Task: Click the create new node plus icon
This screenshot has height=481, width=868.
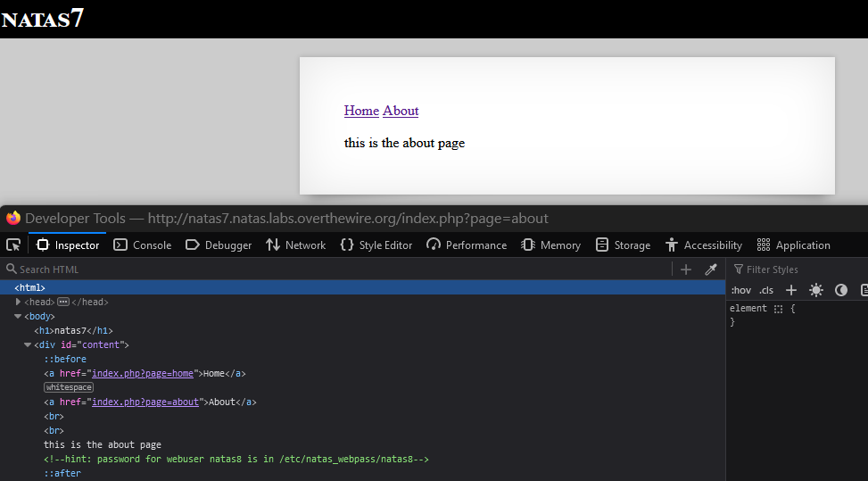Action: 685,270
